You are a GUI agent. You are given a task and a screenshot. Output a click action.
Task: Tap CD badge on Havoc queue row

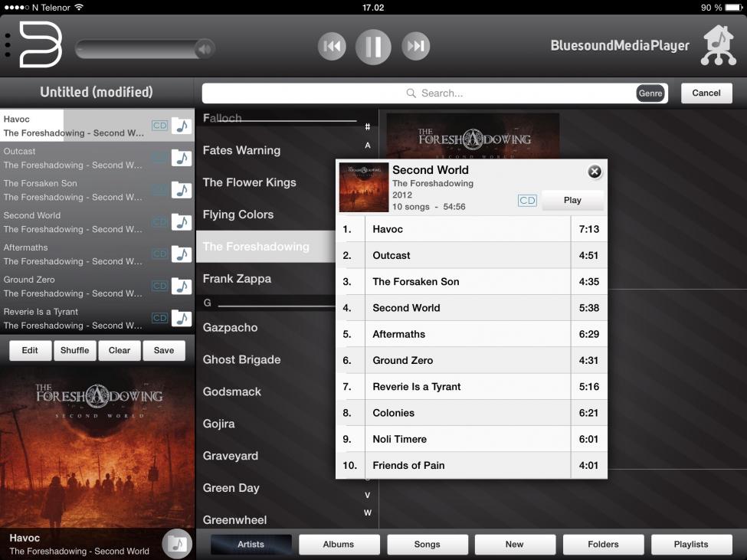click(x=160, y=125)
